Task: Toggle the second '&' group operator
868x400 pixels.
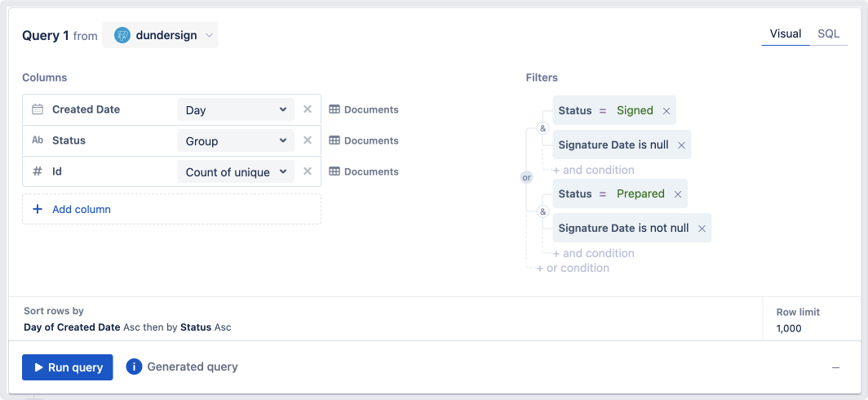Action: pos(542,211)
